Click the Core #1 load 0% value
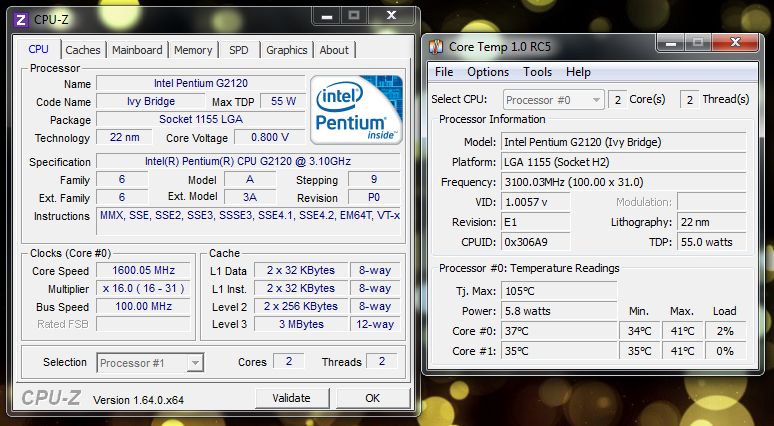Image resolution: width=774 pixels, height=426 pixels. 726,351
